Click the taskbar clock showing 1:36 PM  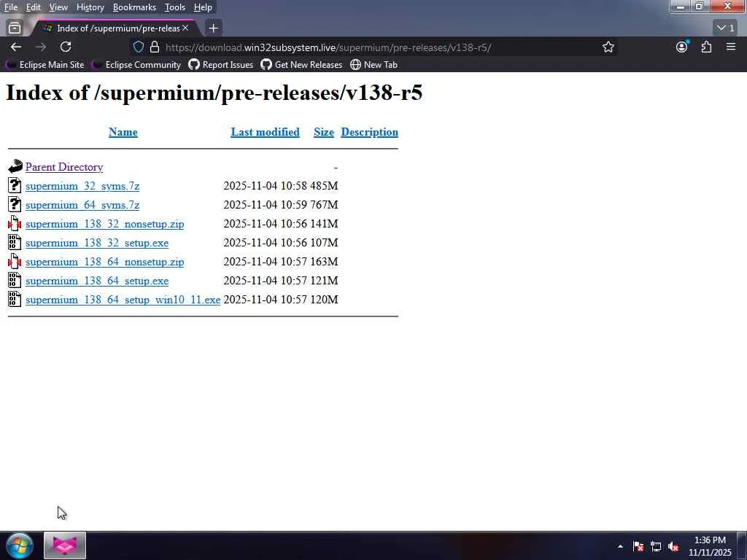point(710,545)
